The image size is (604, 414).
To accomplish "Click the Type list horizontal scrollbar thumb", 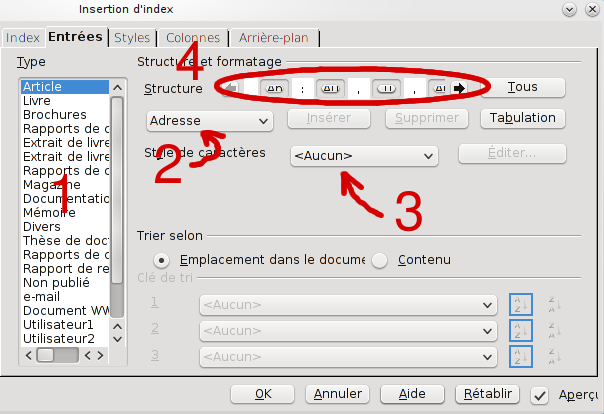I will 45,355.
